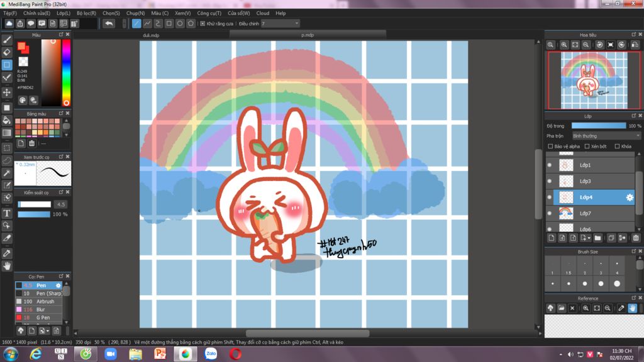
Task: Choose the rectangle shape mode
Action: coord(169,23)
